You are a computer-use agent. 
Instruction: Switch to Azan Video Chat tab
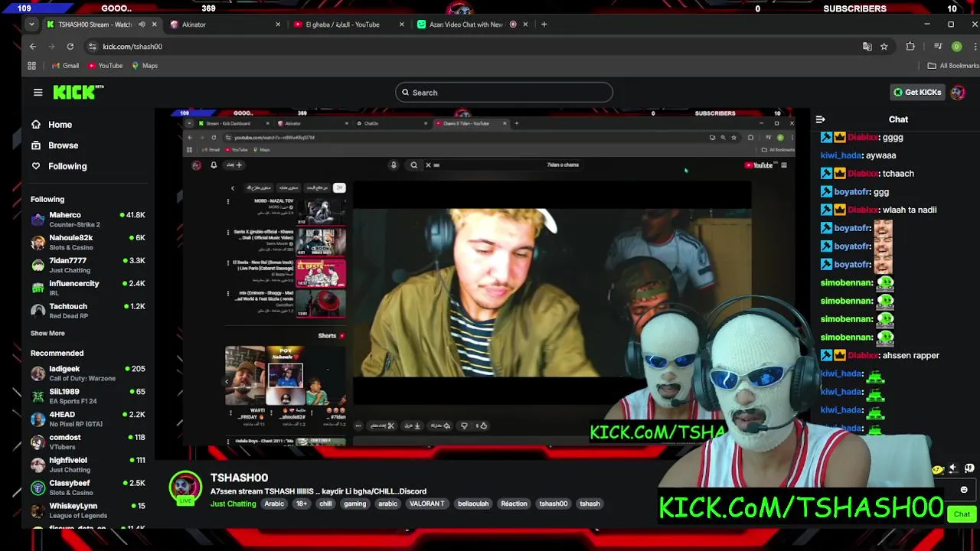pos(472,24)
